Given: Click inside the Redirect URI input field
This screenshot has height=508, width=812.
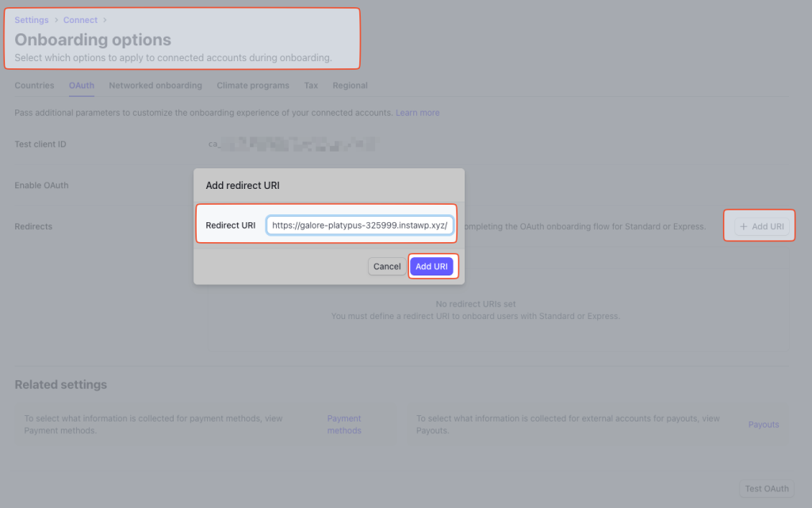Looking at the screenshot, I should pos(360,225).
